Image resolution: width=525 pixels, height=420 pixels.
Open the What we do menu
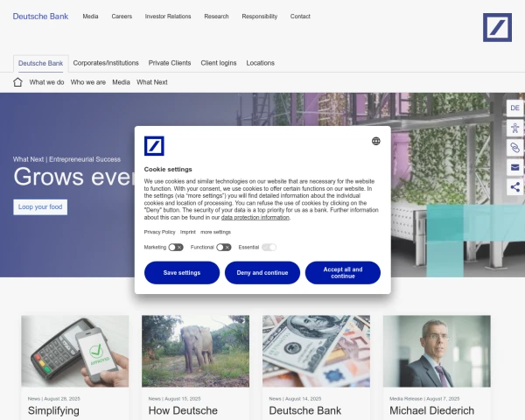coord(46,82)
